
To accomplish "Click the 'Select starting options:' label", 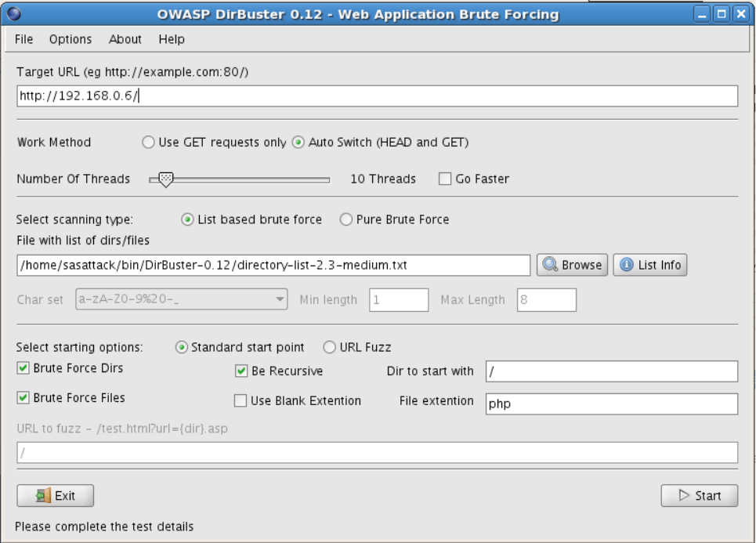I will pos(80,347).
